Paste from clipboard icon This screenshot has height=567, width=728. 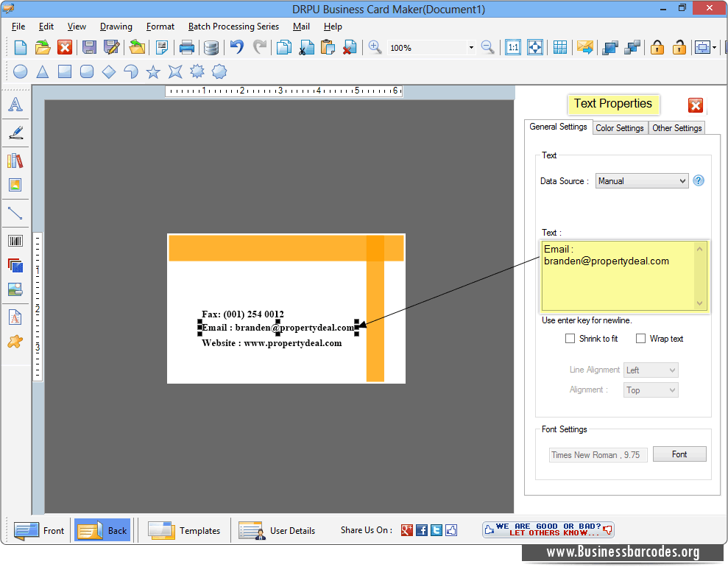(328, 47)
